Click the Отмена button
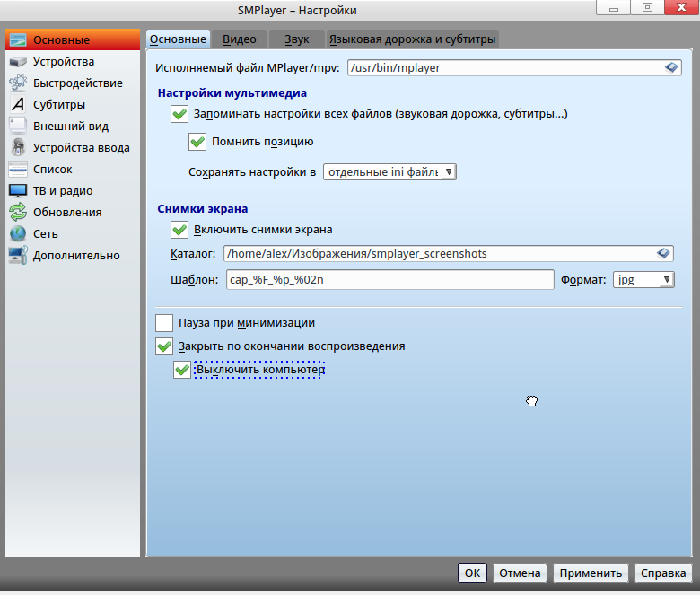 [x=520, y=573]
